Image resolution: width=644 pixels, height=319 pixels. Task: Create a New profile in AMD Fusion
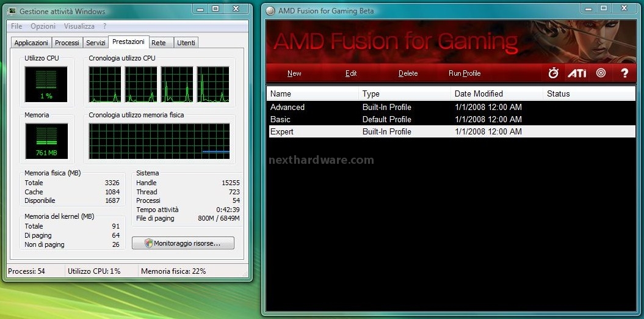click(x=294, y=73)
